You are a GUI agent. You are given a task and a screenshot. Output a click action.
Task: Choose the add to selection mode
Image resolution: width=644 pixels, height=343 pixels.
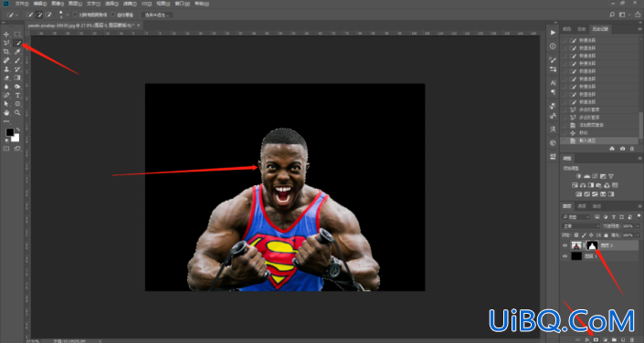pos(39,15)
